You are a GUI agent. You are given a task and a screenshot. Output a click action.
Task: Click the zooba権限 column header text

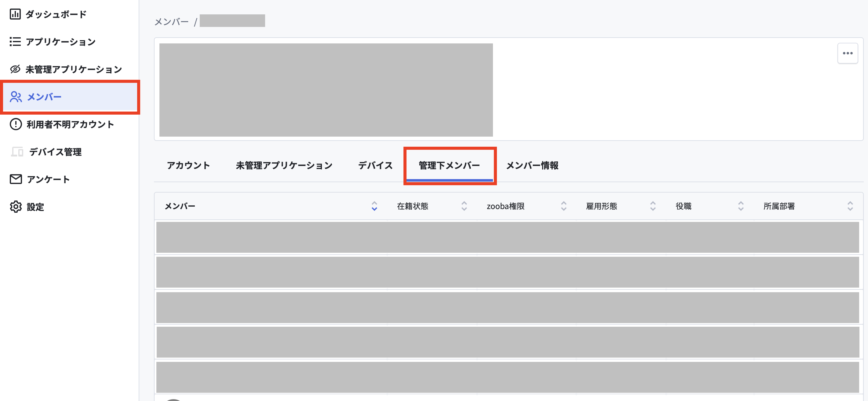(x=505, y=206)
